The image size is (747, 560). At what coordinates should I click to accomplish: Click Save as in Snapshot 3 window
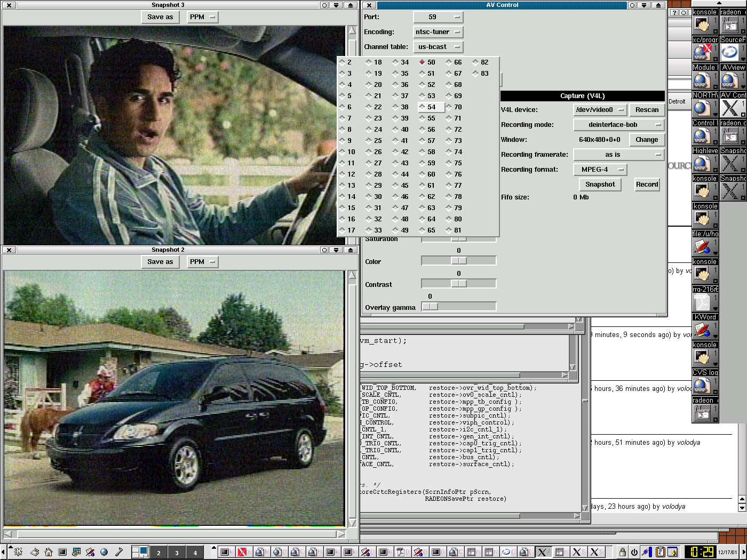tap(160, 17)
